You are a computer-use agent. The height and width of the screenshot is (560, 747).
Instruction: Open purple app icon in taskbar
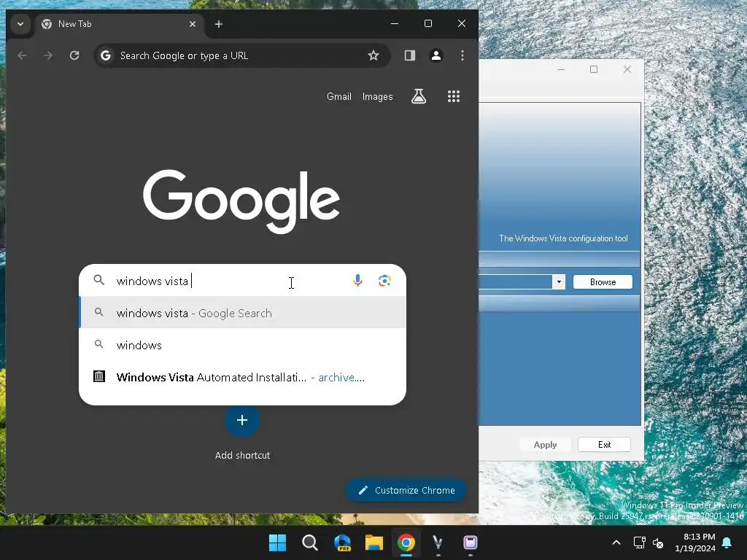[471, 542]
